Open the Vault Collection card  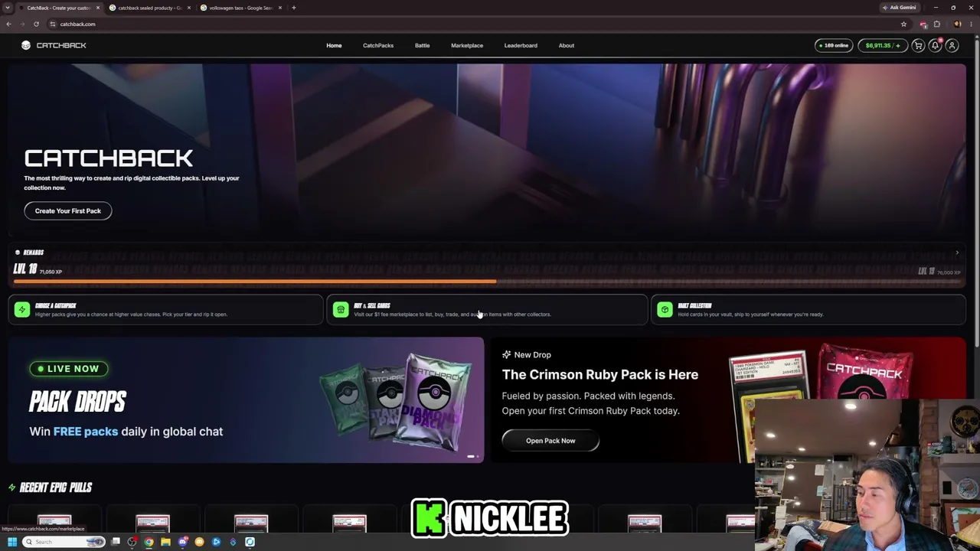(808, 310)
